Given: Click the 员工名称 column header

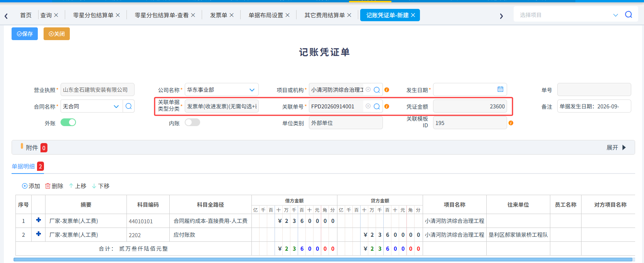Looking at the screenshot, I should point(566,205).
